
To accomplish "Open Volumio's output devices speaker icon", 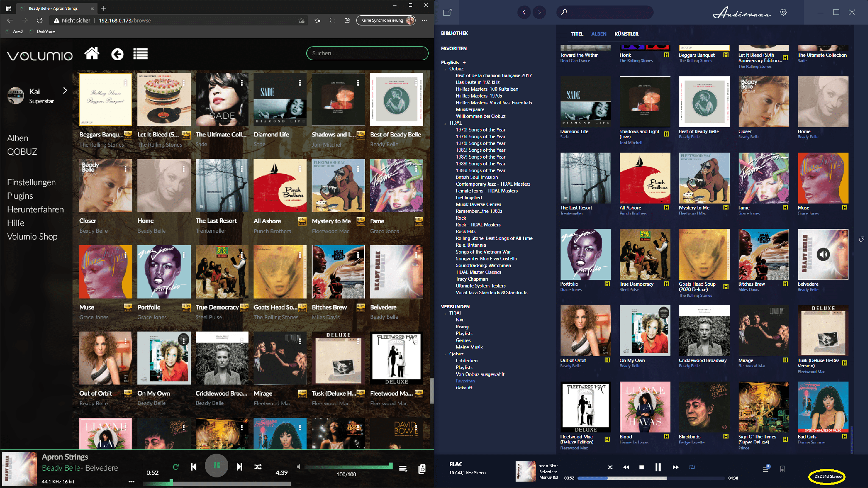I will (x=422, y=469).
